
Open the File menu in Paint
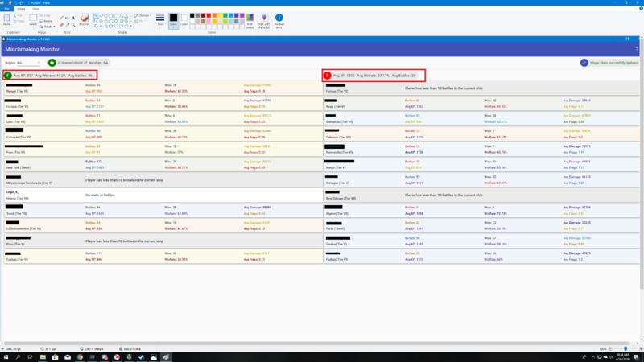tap(6, 9)
